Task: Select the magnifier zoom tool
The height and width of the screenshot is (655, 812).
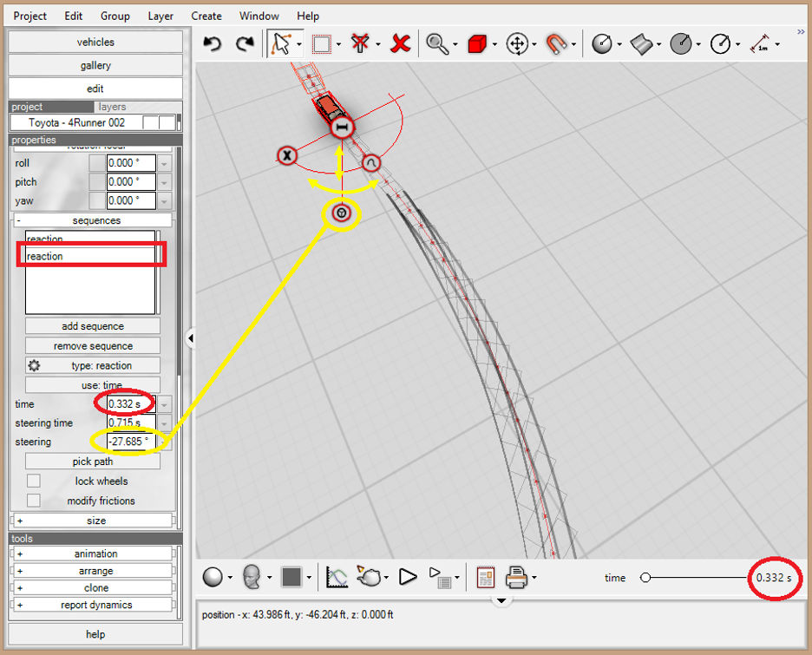Action: coord(437,44)
